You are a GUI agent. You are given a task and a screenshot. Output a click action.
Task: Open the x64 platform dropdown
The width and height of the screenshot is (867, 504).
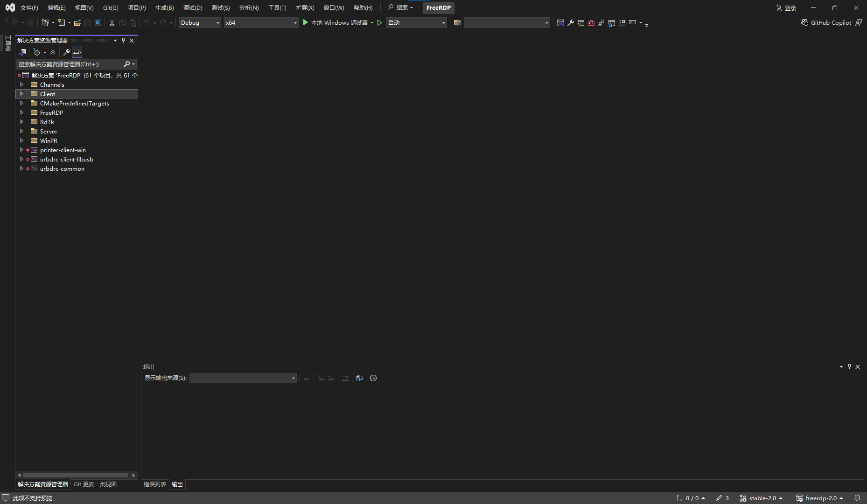(261, 23)
